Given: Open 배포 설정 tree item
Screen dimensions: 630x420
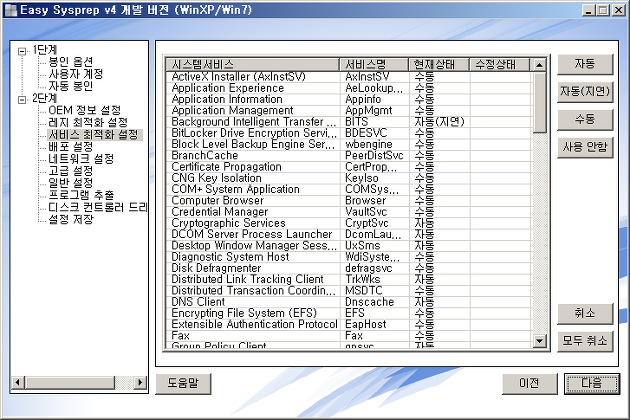Looking at the screenshot, I should point(71,146).
